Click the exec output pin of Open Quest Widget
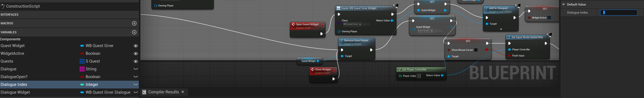The height and width of the screenshot is (98, 644). click(322, 34)
